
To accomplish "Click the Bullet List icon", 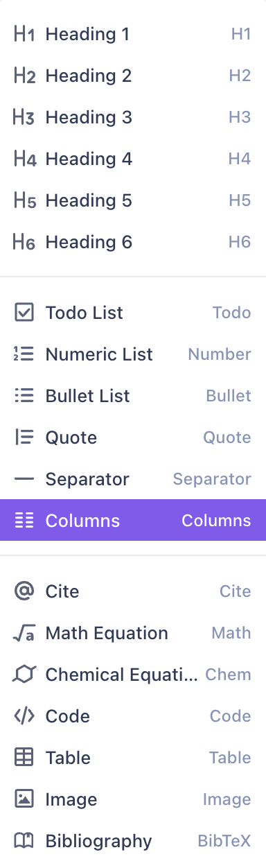I will click(24, 396).
